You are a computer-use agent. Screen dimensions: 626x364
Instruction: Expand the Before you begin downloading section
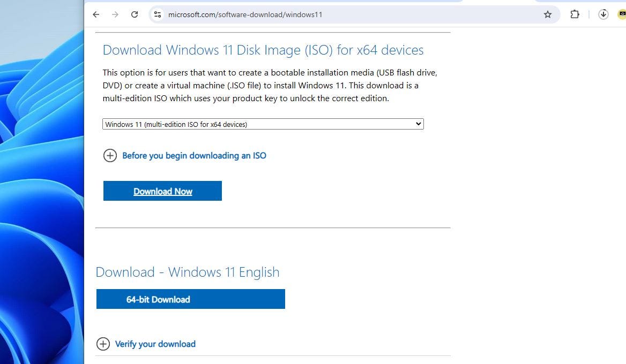pos(194,155)
